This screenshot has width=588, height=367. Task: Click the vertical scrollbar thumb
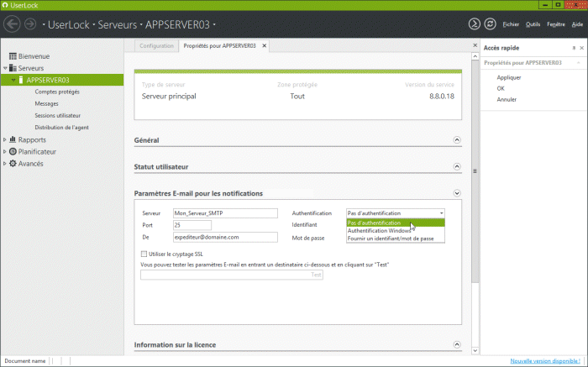[x=475, y=171]
